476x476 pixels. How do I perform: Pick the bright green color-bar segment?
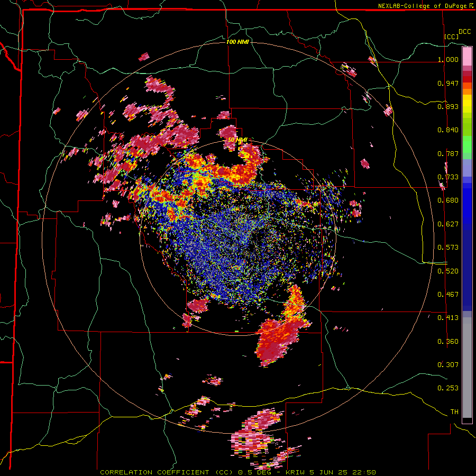pos(467,144)
